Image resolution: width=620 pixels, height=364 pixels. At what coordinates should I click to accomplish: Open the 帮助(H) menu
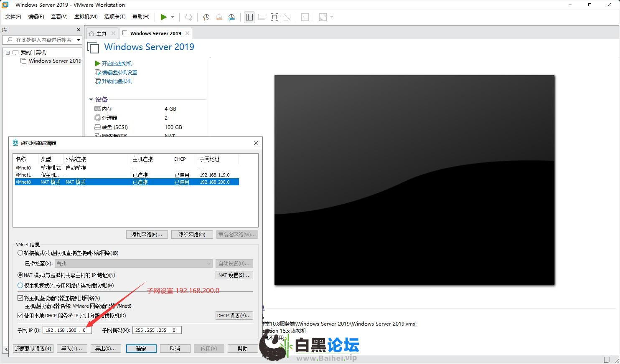tap(141, 17)
